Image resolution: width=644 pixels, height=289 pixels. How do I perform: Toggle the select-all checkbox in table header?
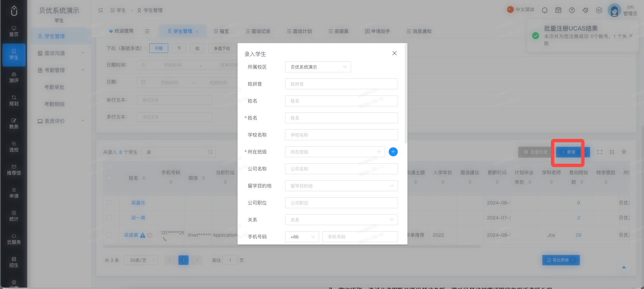tap(109, 178)
